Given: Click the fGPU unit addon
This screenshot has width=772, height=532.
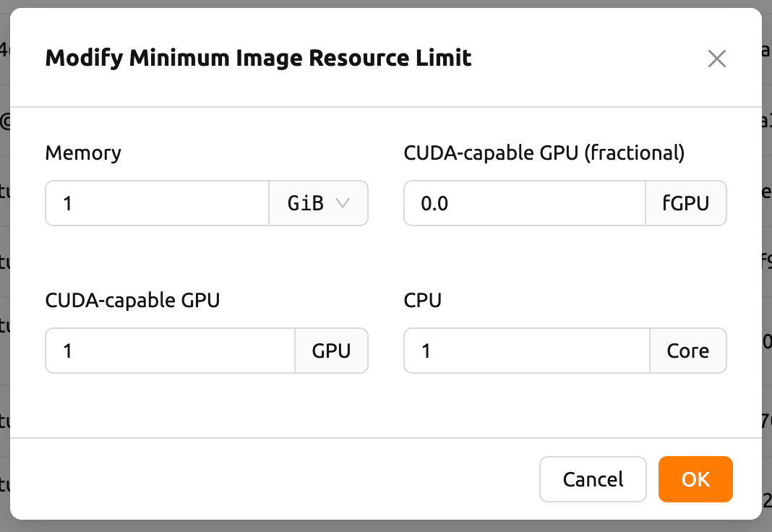Looking at the screenshot, I should click(685, 204).
